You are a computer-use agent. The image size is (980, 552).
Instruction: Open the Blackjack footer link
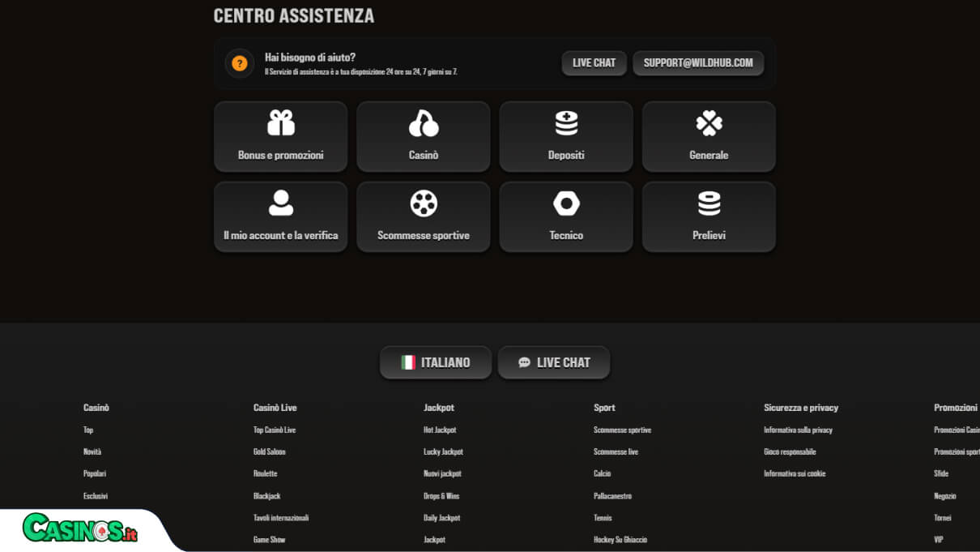click(267, 495)
